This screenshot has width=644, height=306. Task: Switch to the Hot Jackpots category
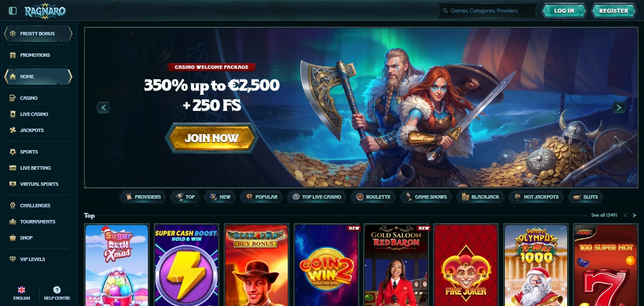pos(536,197)
